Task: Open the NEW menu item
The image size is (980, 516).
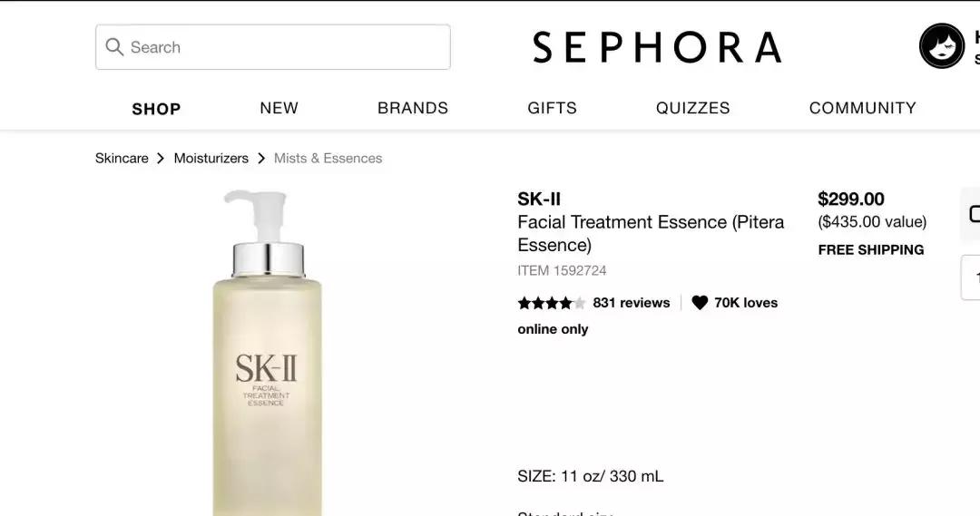Action: click(279, 108)
